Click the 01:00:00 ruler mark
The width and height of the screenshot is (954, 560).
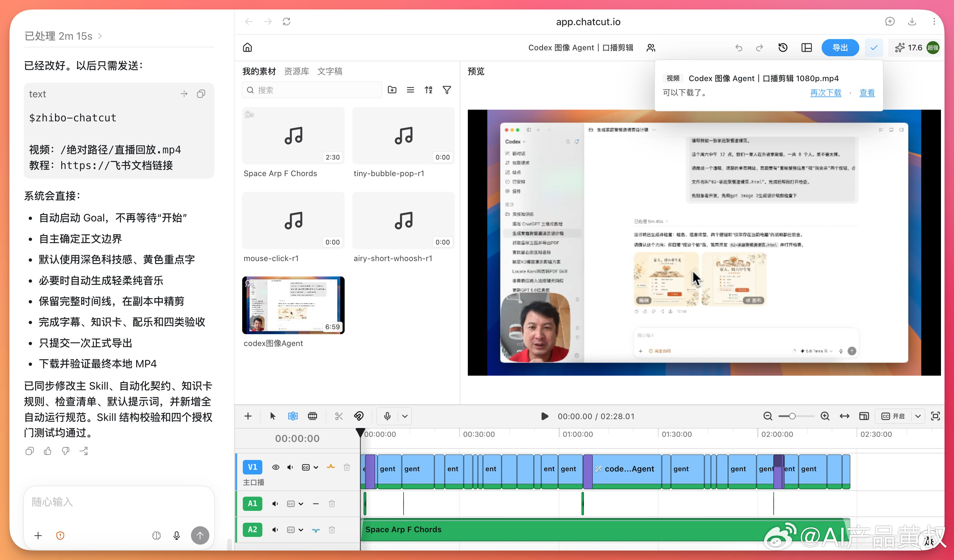(578, 435)
